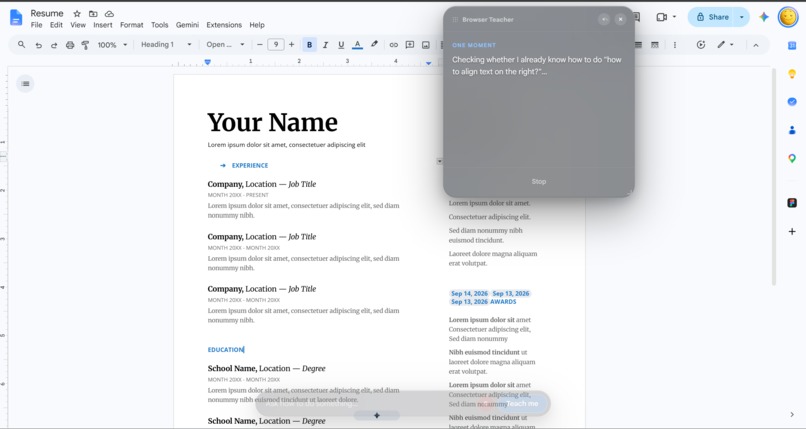Click the plus icon to get add-ons
Viewport: 806px width, 429px height.
click(x=792, y=232)
